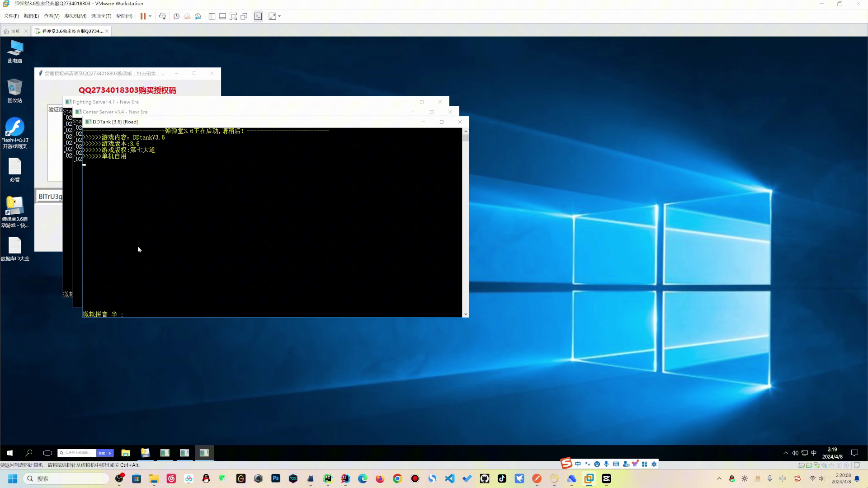Open the snapshot manager icon
The height and width of the screenshot is (488, 868).
198,16
